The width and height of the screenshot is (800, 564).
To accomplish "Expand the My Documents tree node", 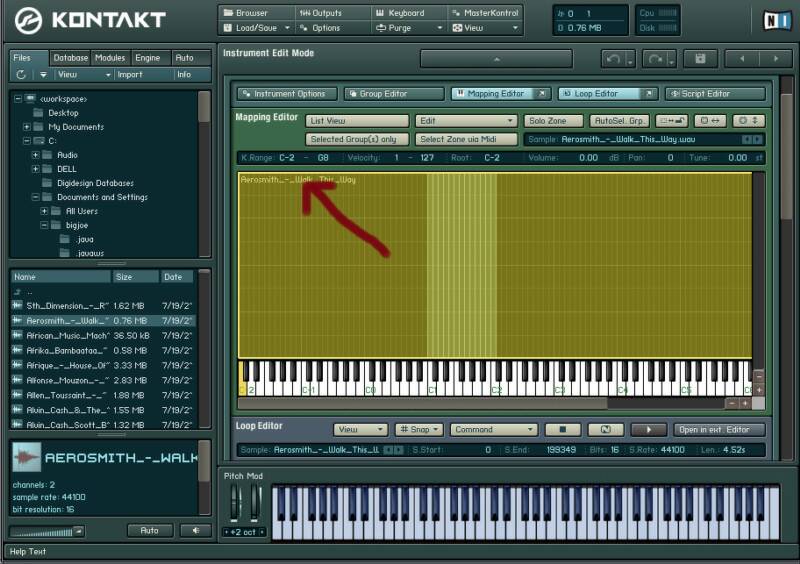I will 27,127.
